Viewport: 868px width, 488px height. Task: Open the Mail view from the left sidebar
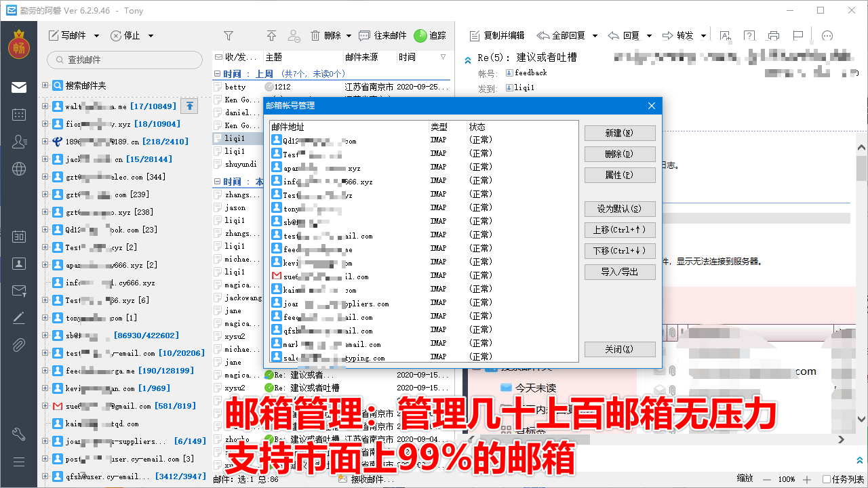(18, 87)
